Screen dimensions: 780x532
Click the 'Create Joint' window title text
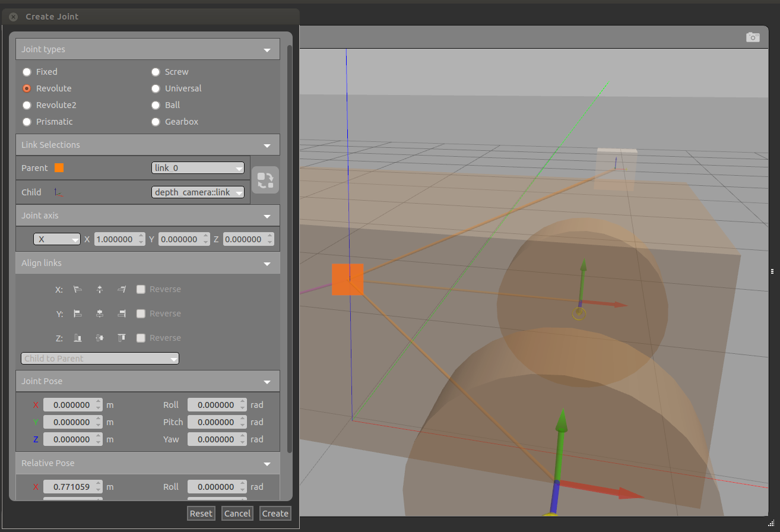[52, 17]
